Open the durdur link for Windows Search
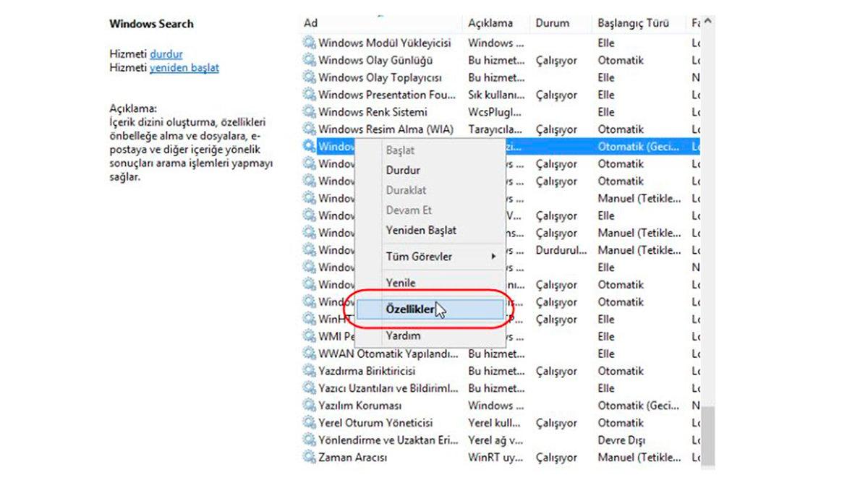The height and width of the screenshot is (488, 868). 166,54
